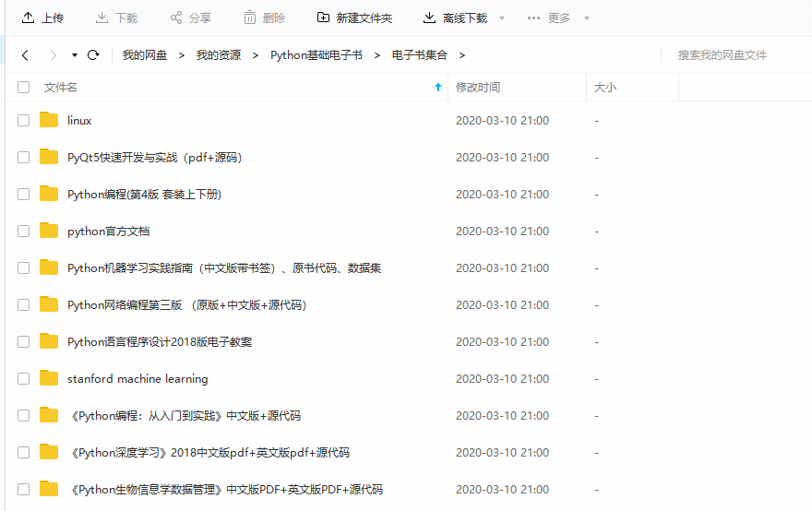Click the 《Python生物信息学数据管理》 folder icon
Viewport: 812px width, 511px height.
pyautogui.click(x=49, y=489)
